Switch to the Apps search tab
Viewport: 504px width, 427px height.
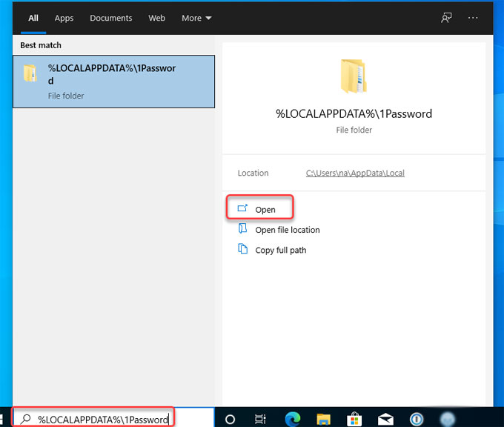[x=64, y=18]
